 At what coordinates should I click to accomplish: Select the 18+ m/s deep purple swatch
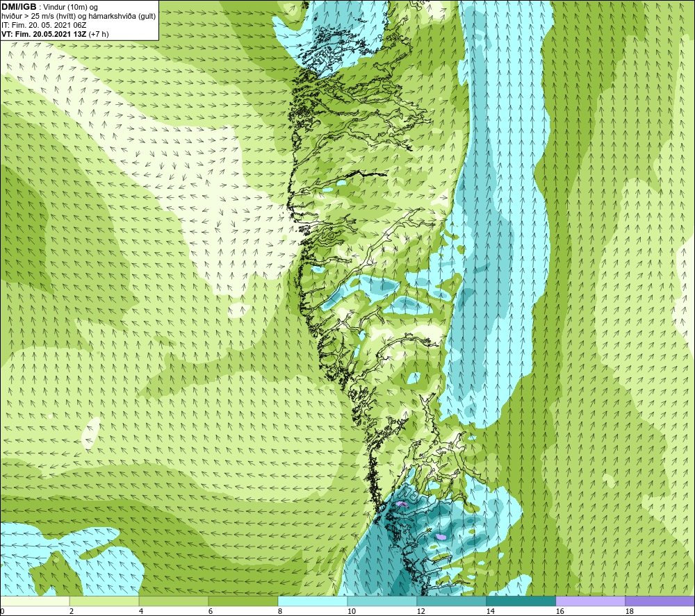tap(660, 601)
